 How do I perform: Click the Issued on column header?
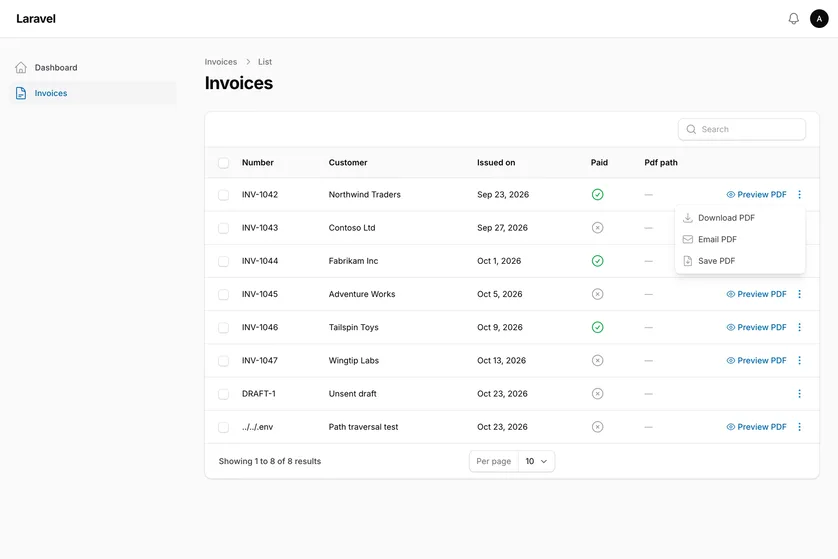point(496,162)
